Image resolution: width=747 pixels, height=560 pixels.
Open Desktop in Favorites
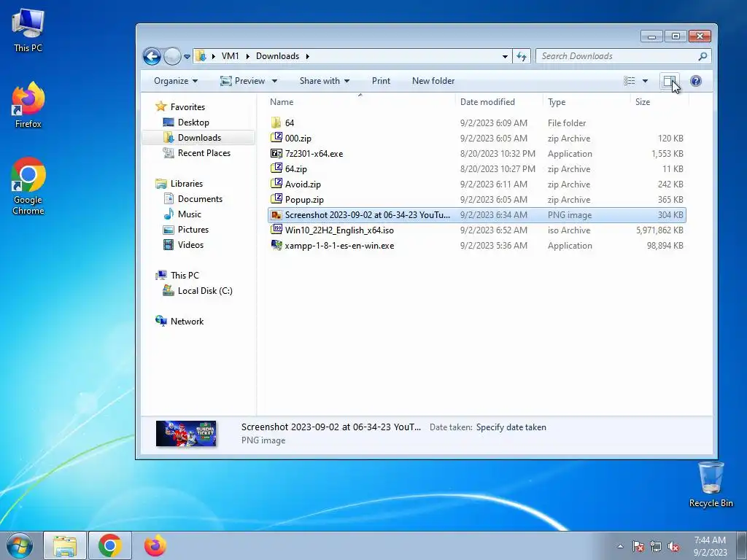pos(193,122)
